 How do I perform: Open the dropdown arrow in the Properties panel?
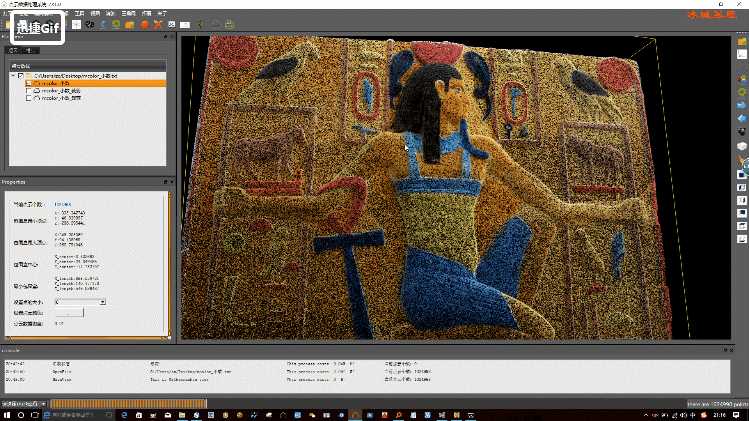click(102, 302)
